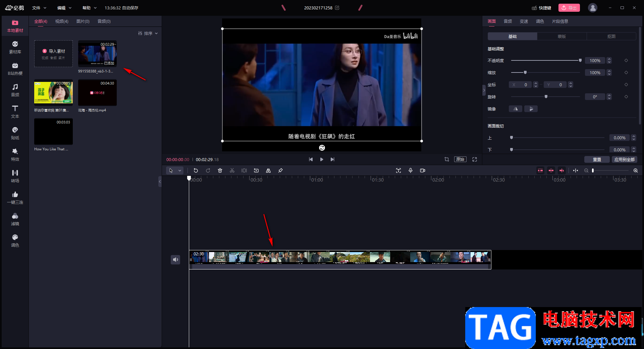This screenshot has height=349, width=644.
Task: Toggle auto snapping in timeline
Action: (x=551, y=170)
